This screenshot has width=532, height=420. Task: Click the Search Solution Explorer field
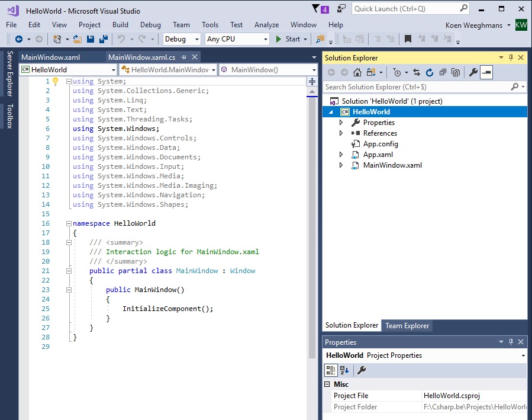(x=425, y=87)
